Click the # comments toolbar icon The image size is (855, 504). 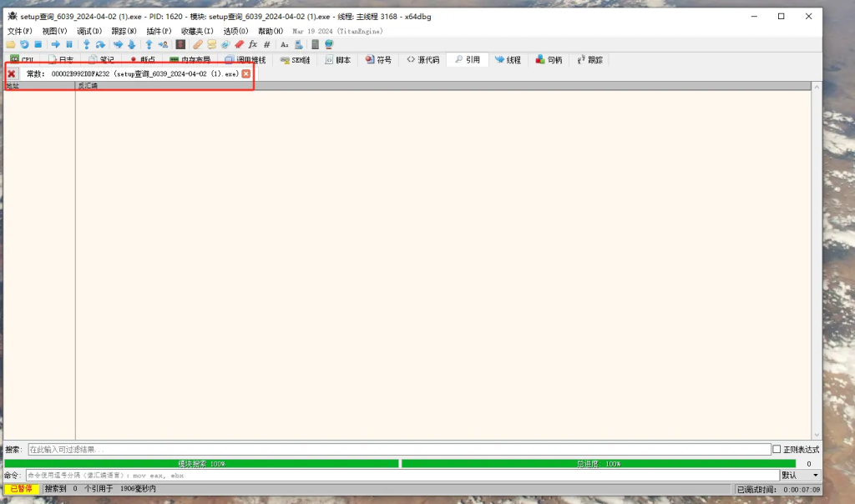pyautogui.click(x=266, y=44)
